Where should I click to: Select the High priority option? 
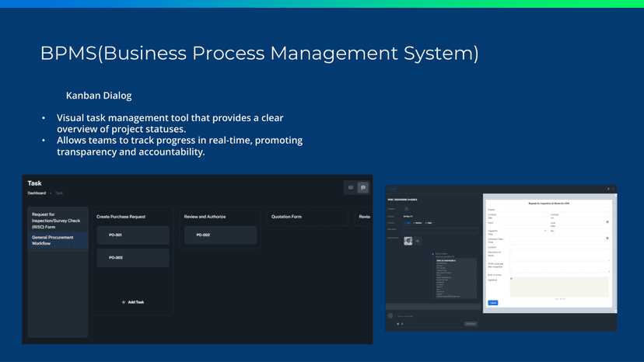[x=429, y=223]
